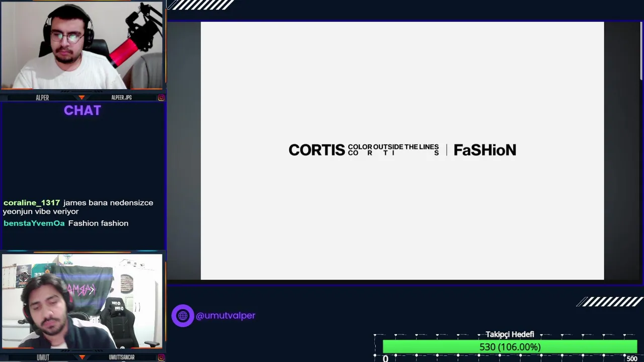The height and width of the screenshot is (362, 644).
Task: Click the 'Takipçi Hedefi' label
Action: [510, 334]
